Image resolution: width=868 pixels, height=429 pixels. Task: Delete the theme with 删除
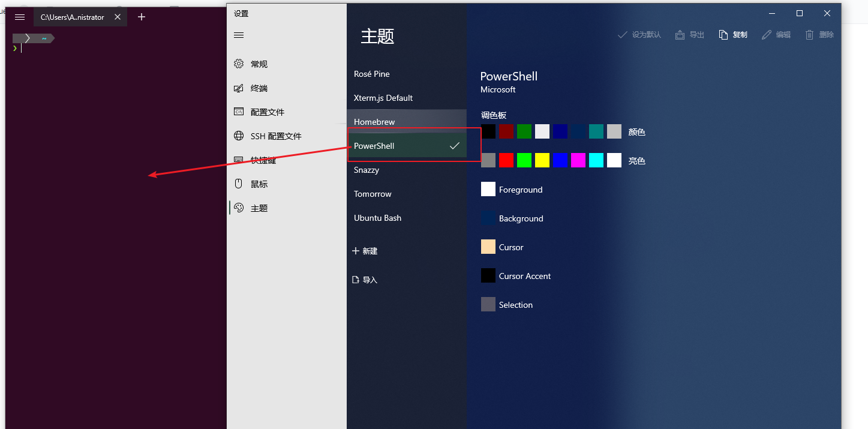(x=819, y=35)
